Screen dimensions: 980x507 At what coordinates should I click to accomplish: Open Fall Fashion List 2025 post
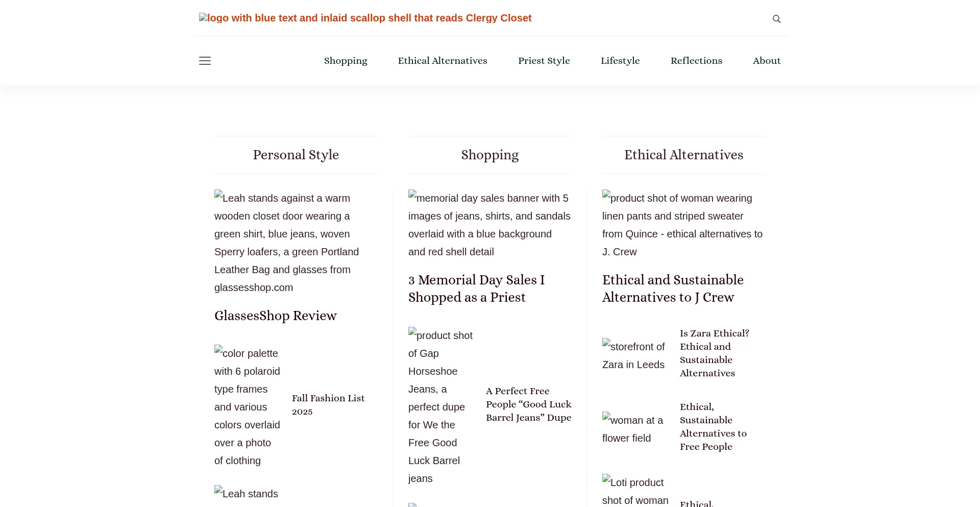pyautogui.click(x=328, y=404)
